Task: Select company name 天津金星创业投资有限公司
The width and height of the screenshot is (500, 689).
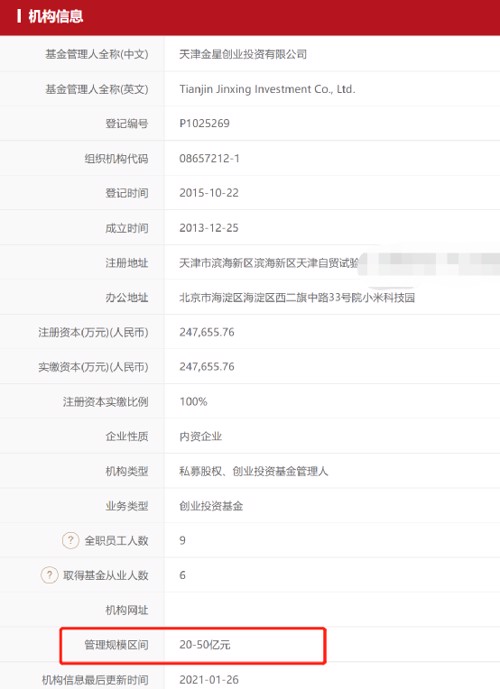Action: tap(243, 54)
